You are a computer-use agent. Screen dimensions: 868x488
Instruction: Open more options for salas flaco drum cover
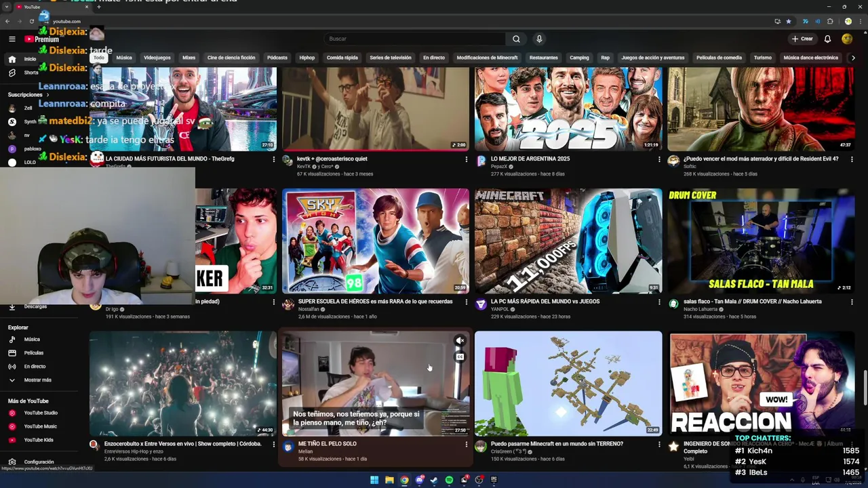[852, 302]
